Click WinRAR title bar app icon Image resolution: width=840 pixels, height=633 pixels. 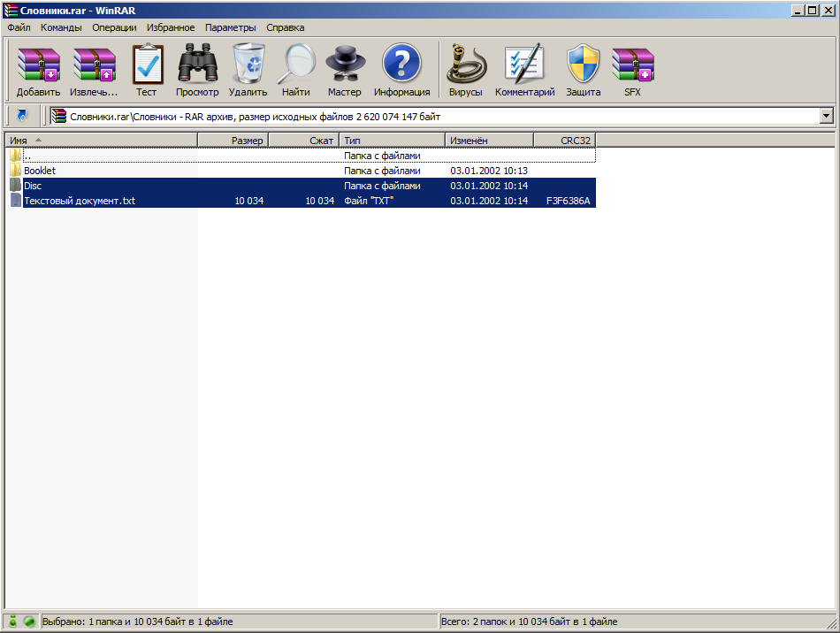(x=11, y=11)
